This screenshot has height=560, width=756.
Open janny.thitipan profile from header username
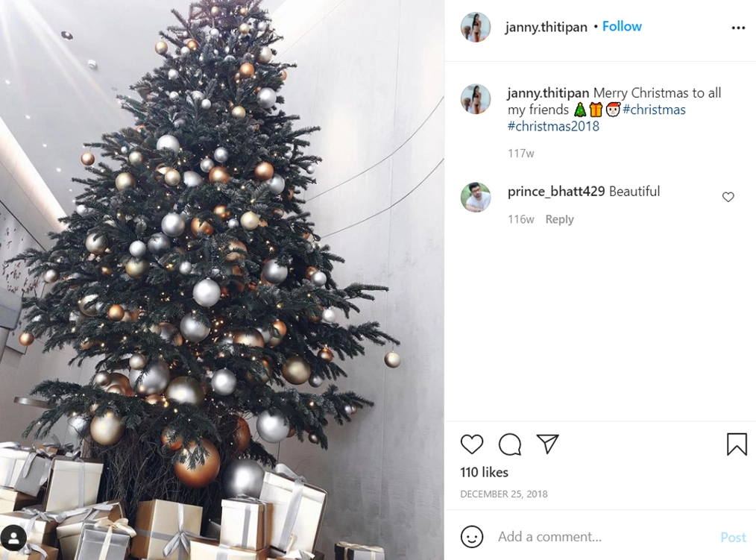pos(546,27)
